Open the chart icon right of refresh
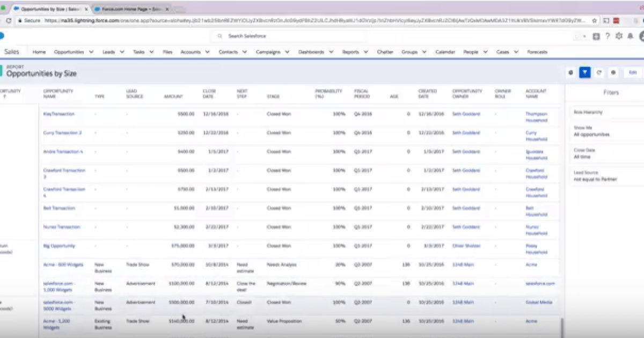 click(x=613, y=72)
